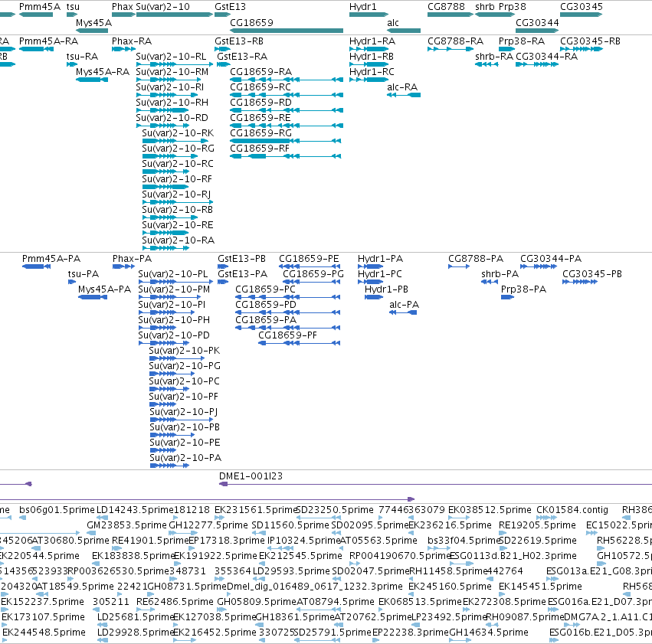Select the RE19205.5prime EST label

[537, 525]
